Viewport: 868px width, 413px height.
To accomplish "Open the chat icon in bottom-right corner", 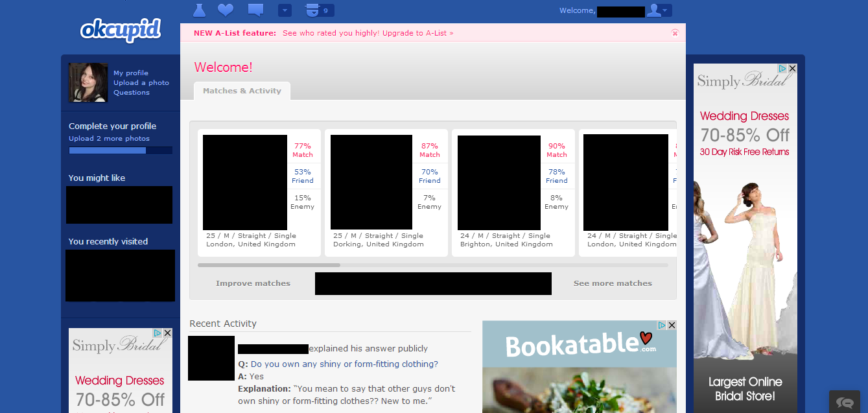I will pos(844,402).
